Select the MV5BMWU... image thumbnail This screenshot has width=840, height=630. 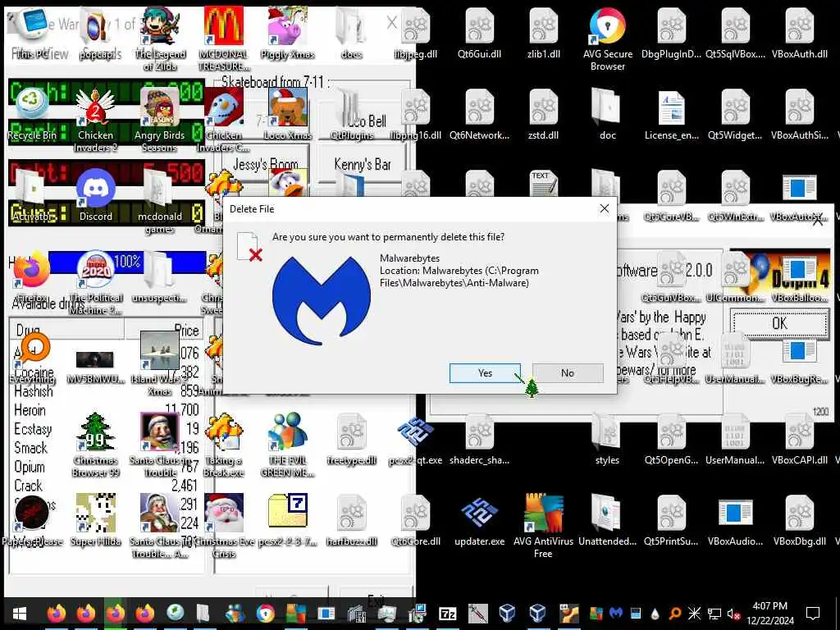coord(95,364)
